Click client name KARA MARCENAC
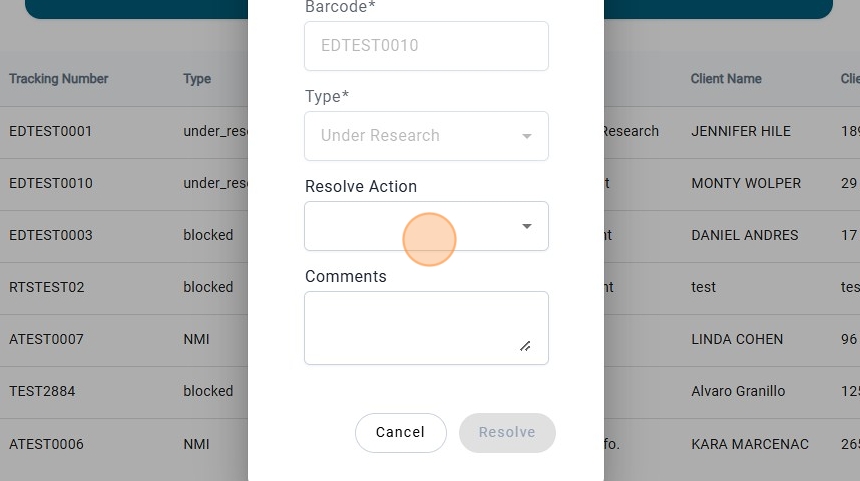 [x=750, y=444]
